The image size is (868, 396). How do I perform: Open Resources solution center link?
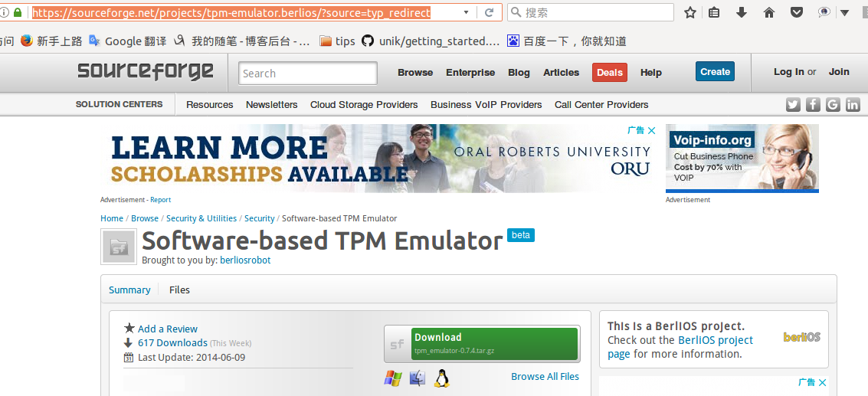point(210,105)
